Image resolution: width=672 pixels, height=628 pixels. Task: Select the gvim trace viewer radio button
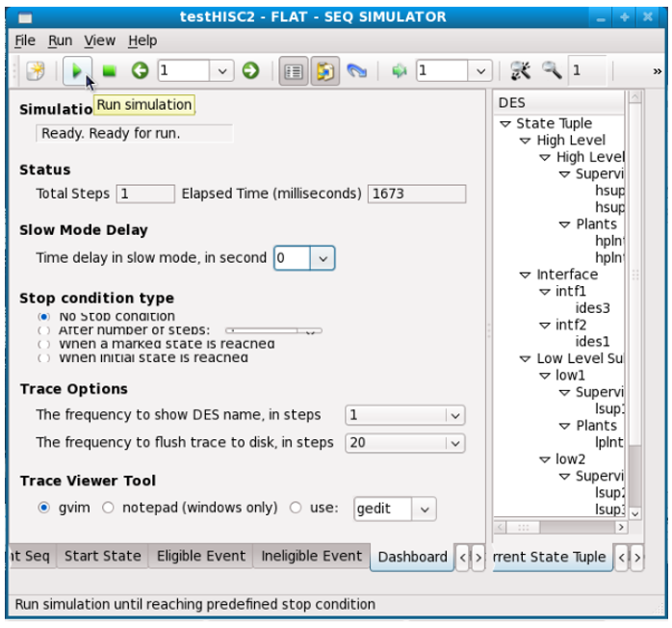[44, 508]
